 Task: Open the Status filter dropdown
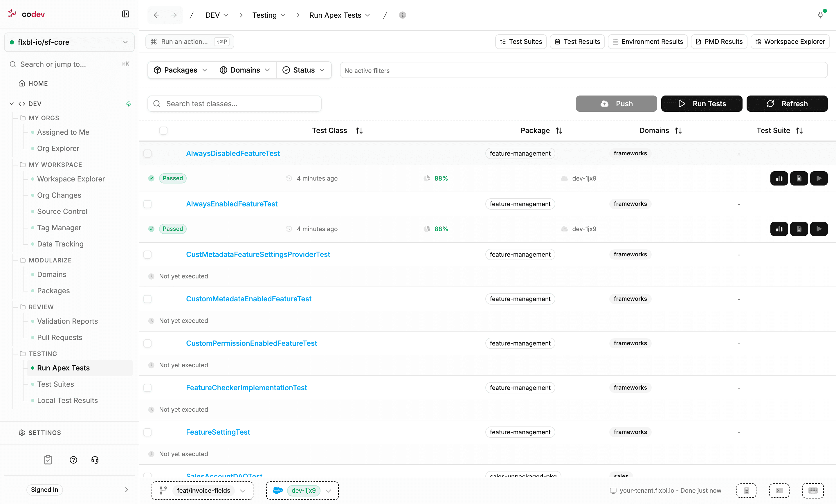pos(304,70)
